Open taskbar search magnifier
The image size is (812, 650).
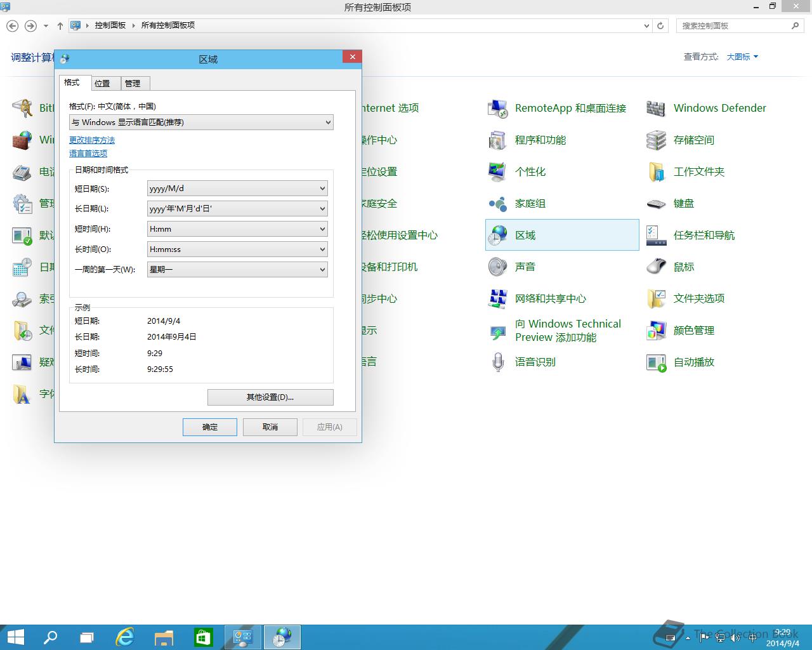(x=50, y=637)
